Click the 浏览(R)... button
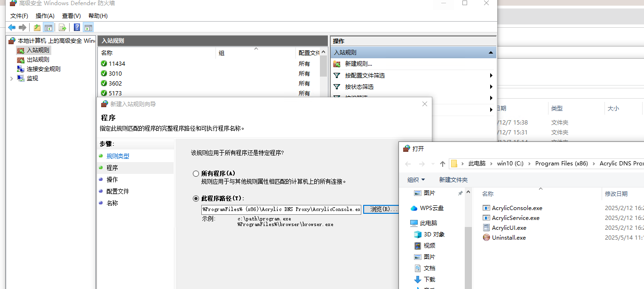This screenshot has width=644, height=289. [x=381, y=210]
